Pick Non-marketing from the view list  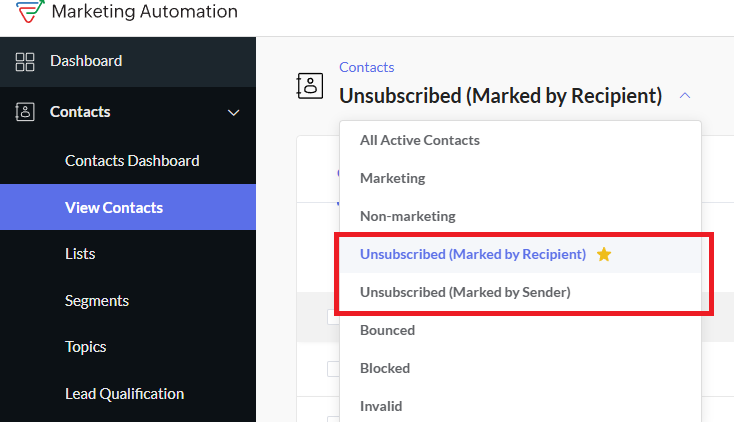[407, 216]
